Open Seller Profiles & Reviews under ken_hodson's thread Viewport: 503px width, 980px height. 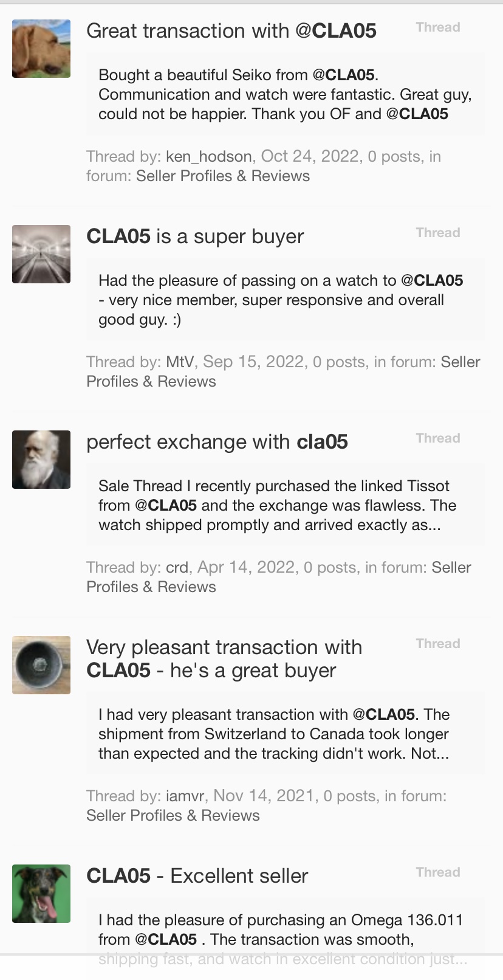point(223,176)
